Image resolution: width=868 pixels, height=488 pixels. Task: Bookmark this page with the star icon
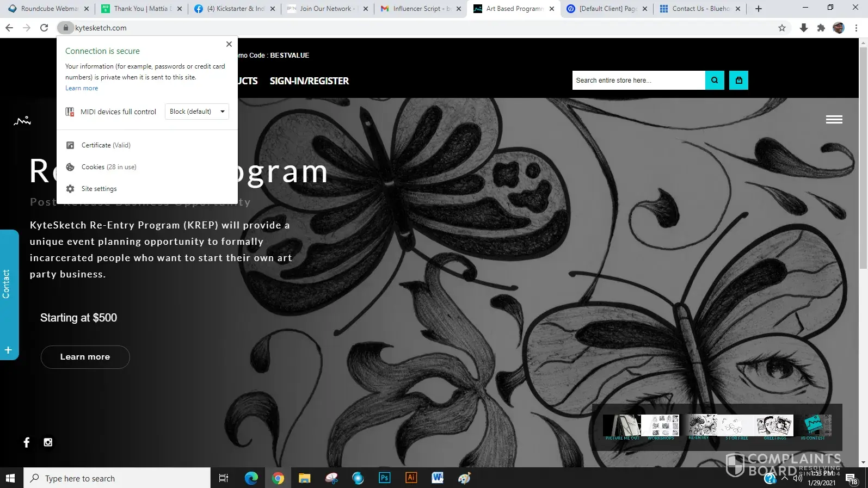tap(782, 28)
